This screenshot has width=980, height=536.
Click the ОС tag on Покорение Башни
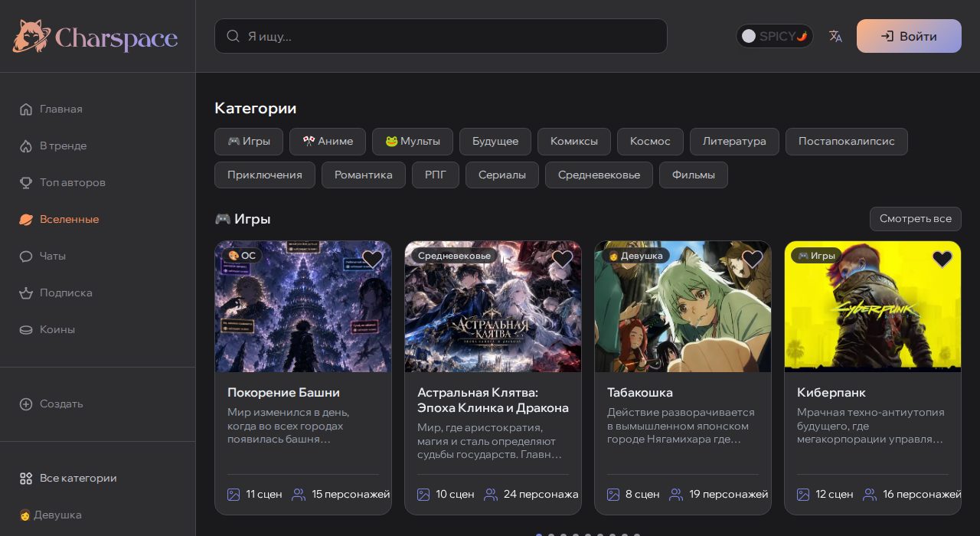click(242, 256)
